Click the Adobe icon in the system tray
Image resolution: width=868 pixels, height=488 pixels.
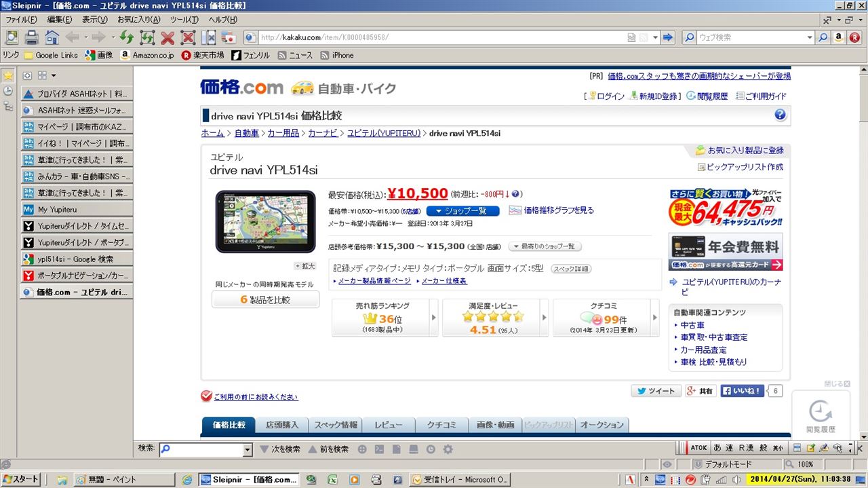pos(630,479)
